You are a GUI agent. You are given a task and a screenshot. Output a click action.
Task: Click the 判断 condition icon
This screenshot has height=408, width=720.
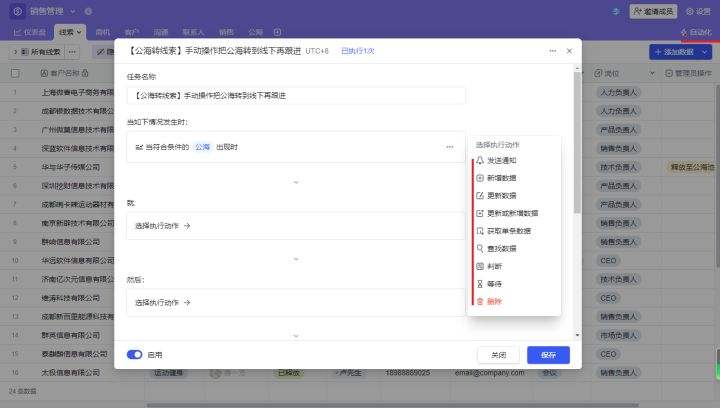[480, 266]
